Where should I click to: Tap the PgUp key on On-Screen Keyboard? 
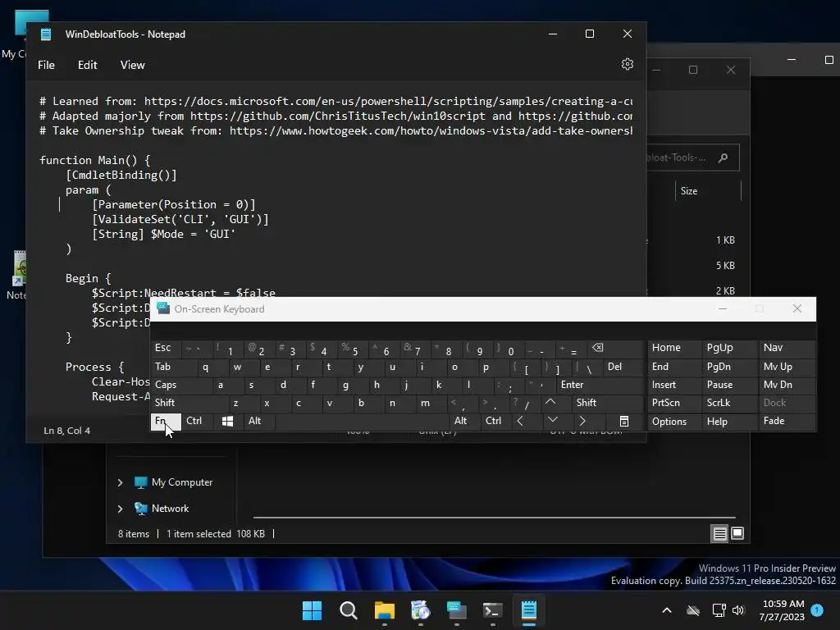tap(729, 348)
